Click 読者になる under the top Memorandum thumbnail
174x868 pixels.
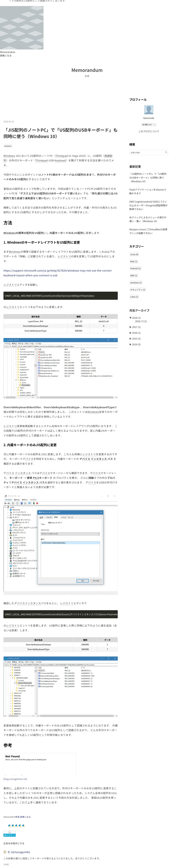[6, 56]
